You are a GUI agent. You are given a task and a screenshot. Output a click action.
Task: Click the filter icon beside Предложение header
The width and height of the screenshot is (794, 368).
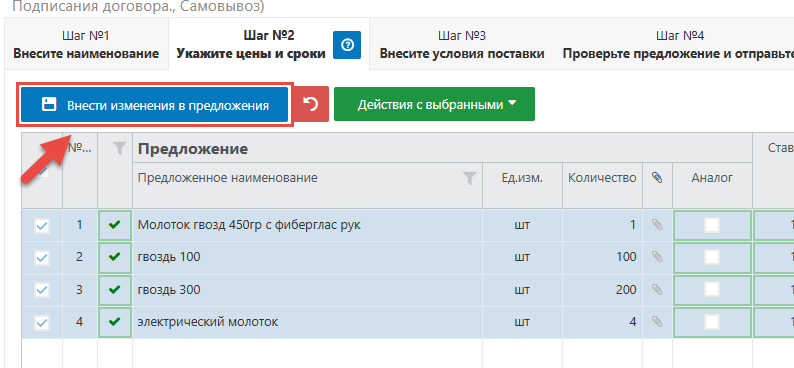pos(118,148)
